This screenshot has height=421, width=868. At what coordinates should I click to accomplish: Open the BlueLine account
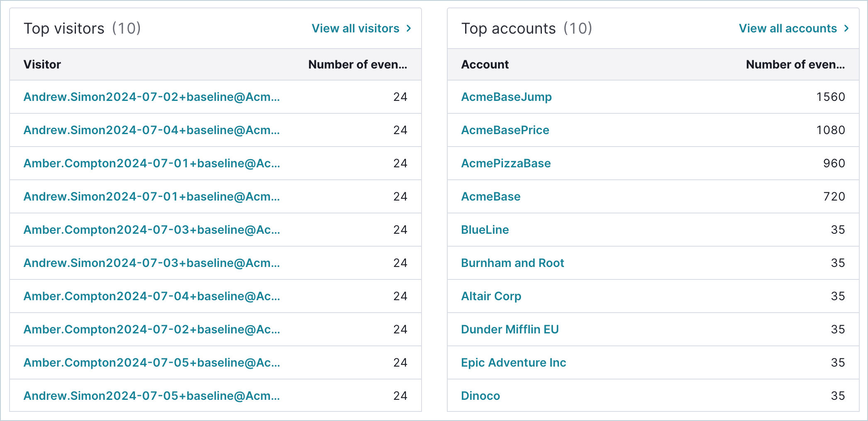coord(485,230)
